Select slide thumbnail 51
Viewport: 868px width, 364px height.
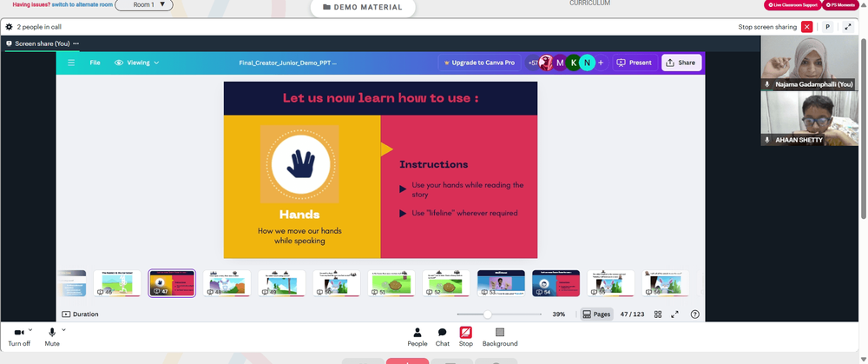click(391, 283)
